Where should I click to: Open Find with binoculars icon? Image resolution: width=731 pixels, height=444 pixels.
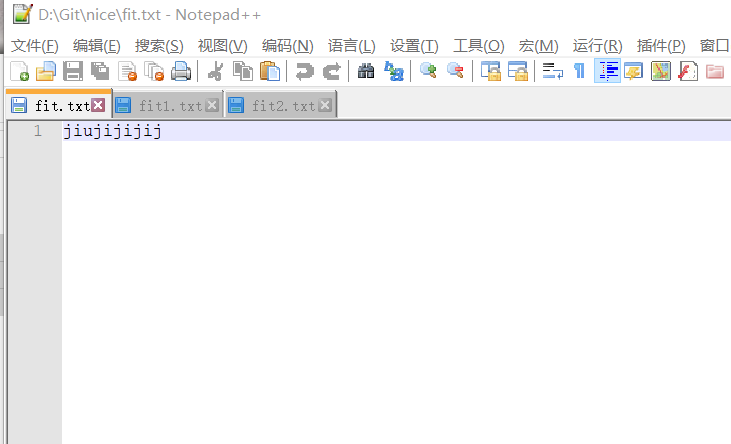coord(366,71)
